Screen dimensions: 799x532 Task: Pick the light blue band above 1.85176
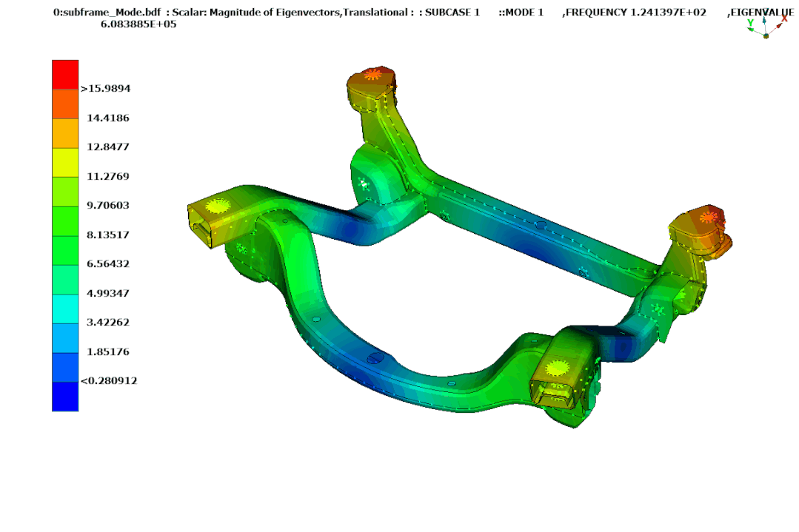point(65,338)
